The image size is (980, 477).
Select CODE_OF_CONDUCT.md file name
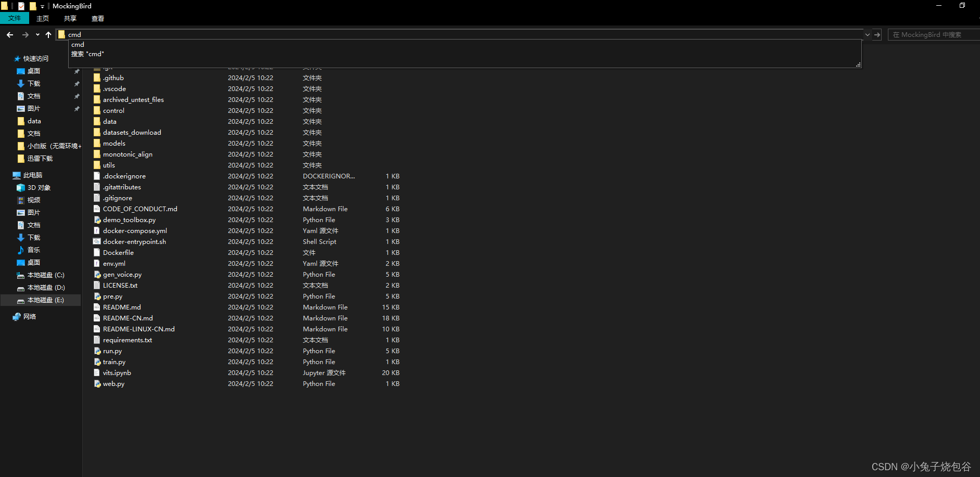(x=140, y=209)
